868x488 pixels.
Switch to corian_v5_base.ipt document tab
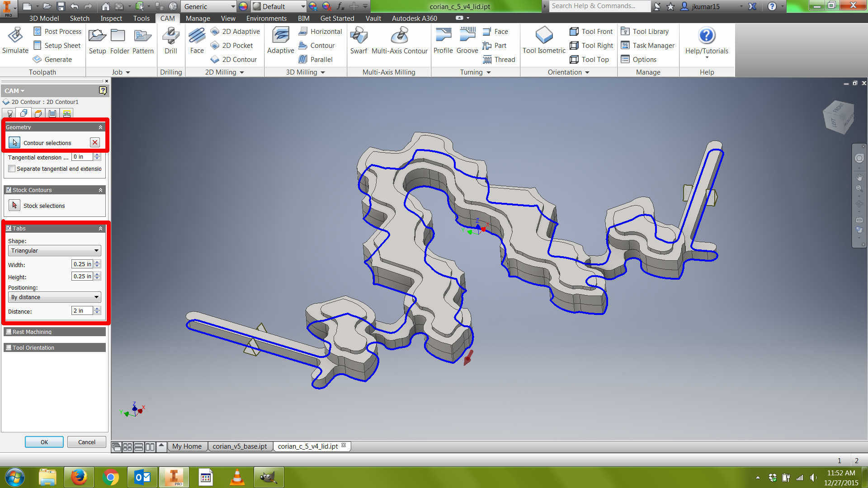point(240,446)
